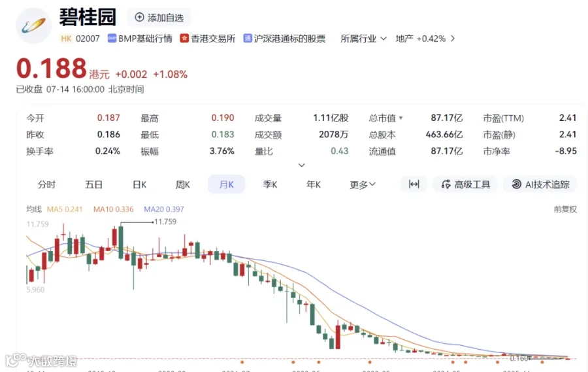Expand the 所属行业 dropdown
This screenshot has width=588, height=372.
pyautogui.click(x=363, y=39)
